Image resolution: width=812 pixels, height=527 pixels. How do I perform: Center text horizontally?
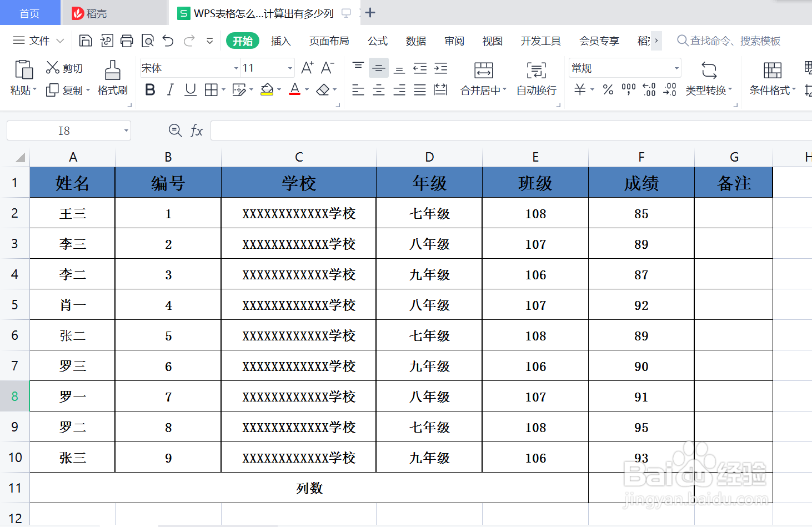coord(379,89)
